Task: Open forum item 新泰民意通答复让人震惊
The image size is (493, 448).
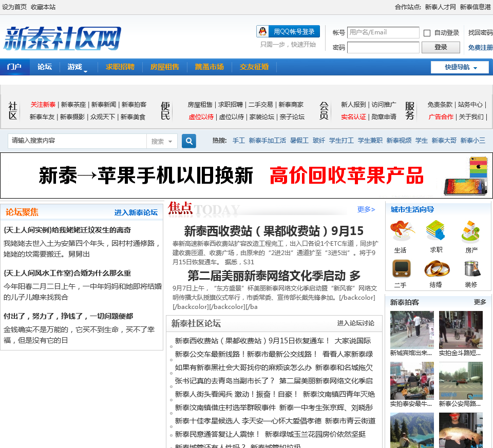Action: pyautogui.click(x=217, y=434)
